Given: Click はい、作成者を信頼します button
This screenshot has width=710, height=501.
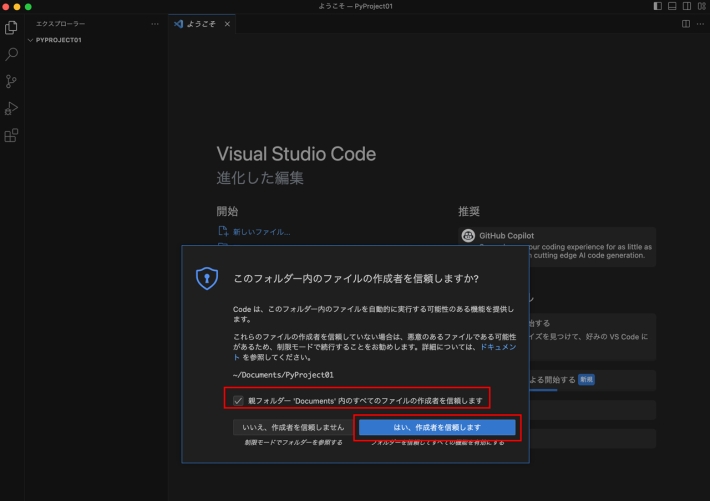Looking at the screenshot, I should (437, 427).
